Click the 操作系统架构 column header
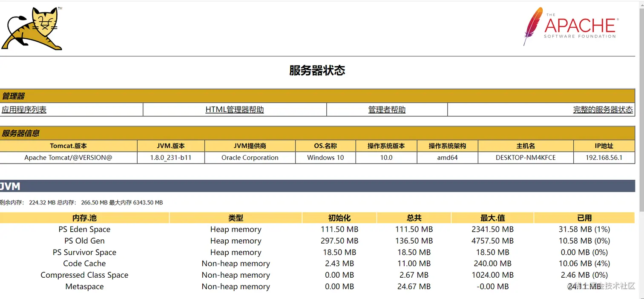Image resolution: width=644 pixels, height=299 pixels. click(x=447, y=146)
